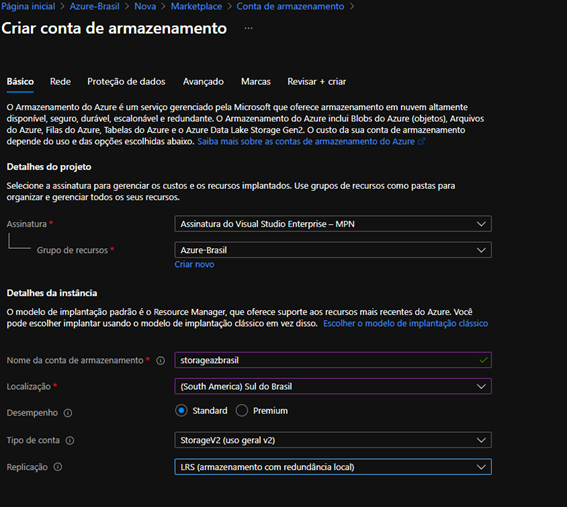
Task: Click external link icon after Saiba mais
Action: (x=421, y=141)
